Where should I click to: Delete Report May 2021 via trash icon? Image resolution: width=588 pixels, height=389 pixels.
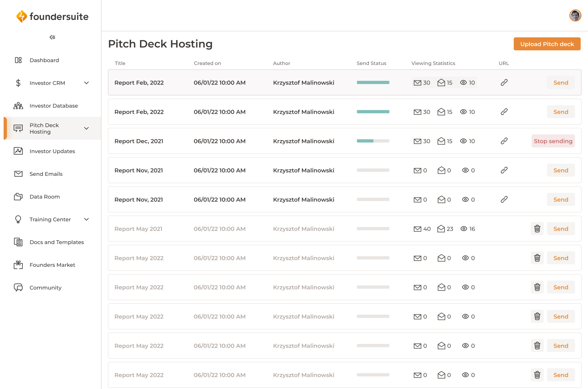click(537, 229)
